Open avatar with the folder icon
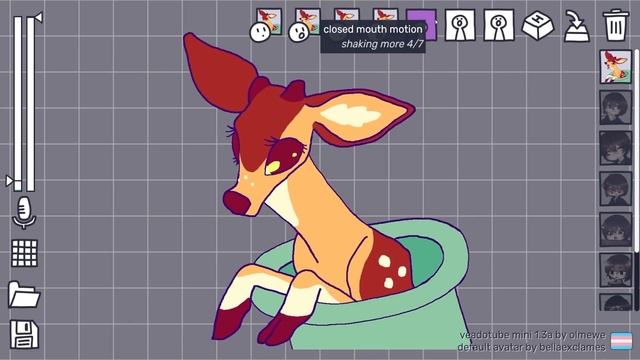 click(24, 294)
